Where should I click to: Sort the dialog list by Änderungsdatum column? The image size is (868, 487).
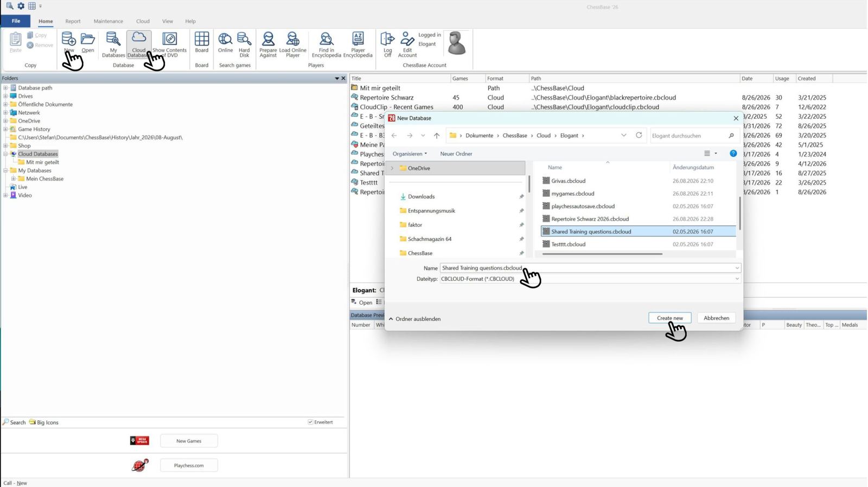[693, 168]
